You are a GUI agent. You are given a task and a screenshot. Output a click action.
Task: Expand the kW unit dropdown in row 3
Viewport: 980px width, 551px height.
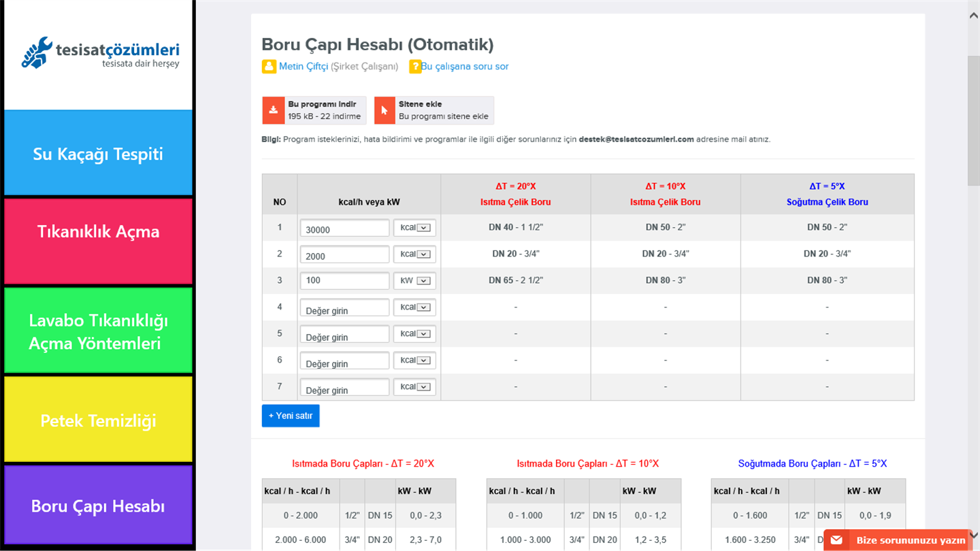(x=414, y=280)
